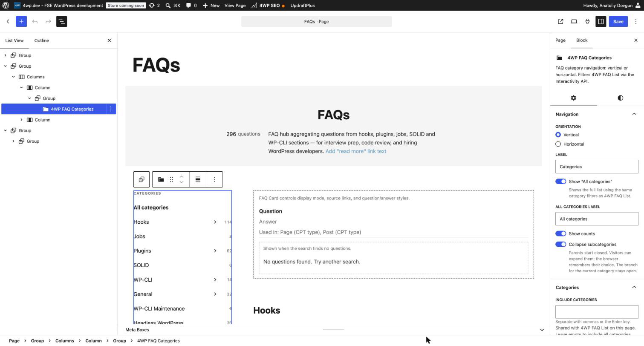644x346 pixels.
Task: Open page in new tab icon
Action: pyautogui.click(x=560, y=21)
